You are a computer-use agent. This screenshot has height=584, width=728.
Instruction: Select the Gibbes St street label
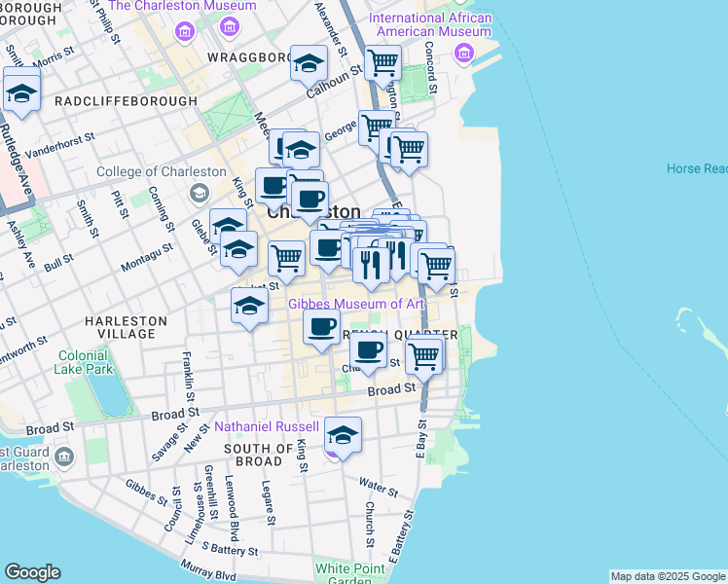point(147,493)
